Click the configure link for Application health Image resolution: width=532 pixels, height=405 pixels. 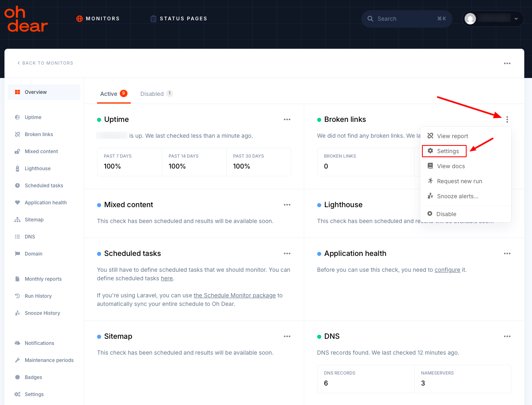[447, 270]
